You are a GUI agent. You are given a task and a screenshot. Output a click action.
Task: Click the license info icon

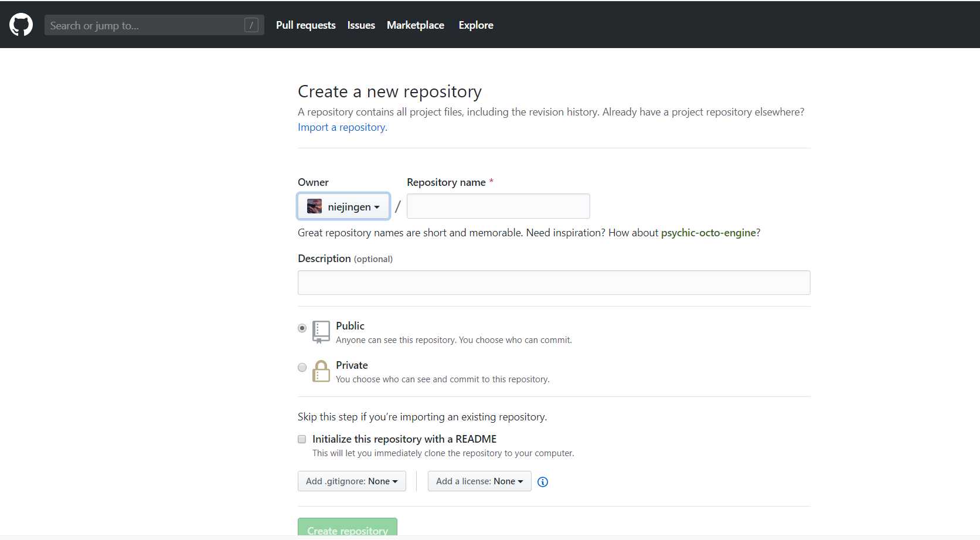pyautogui.click(x=543, y=482)
